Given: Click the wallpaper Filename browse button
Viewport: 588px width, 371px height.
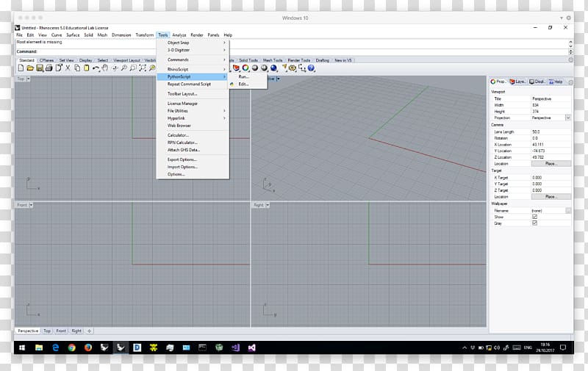Looking at the screenshot, I should click(568, 211).
